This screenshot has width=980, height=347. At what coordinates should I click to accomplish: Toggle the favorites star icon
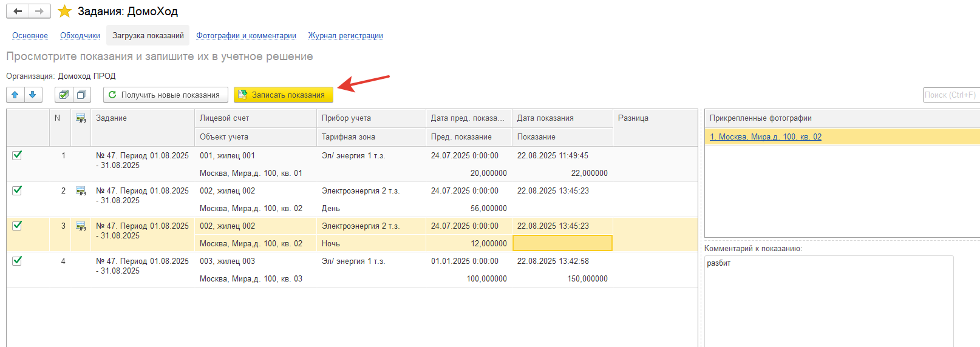click(x=64, y=12)
